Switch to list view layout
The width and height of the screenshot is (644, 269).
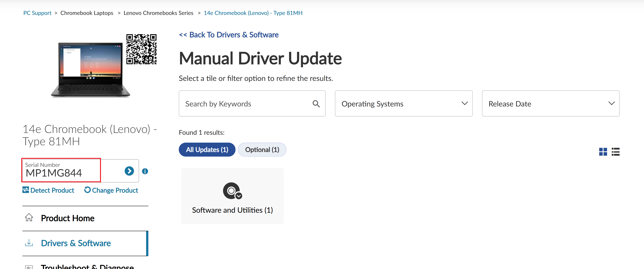615,152
